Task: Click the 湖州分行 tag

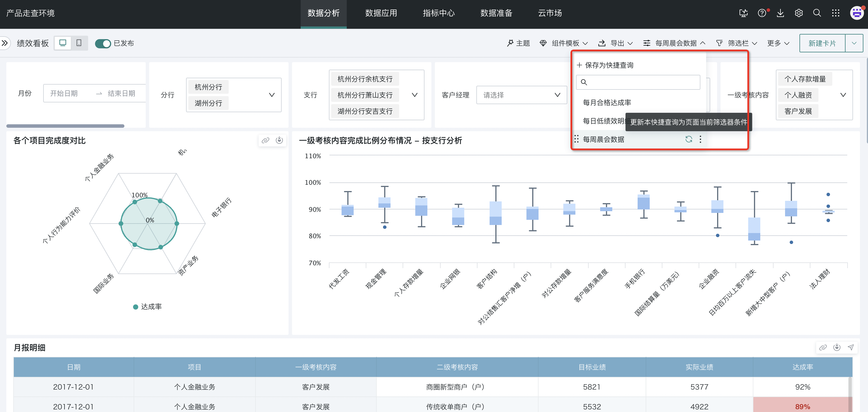Action: coord(208,103)
